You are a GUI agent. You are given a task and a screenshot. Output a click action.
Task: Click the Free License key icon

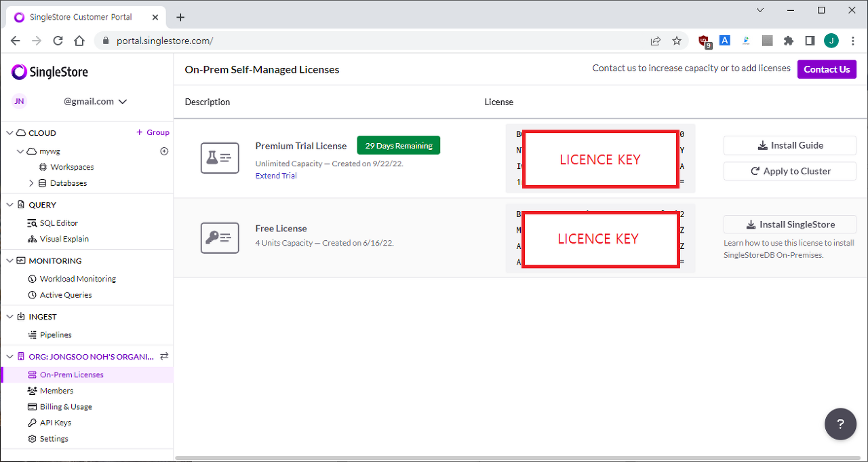(x=220, y=238)
